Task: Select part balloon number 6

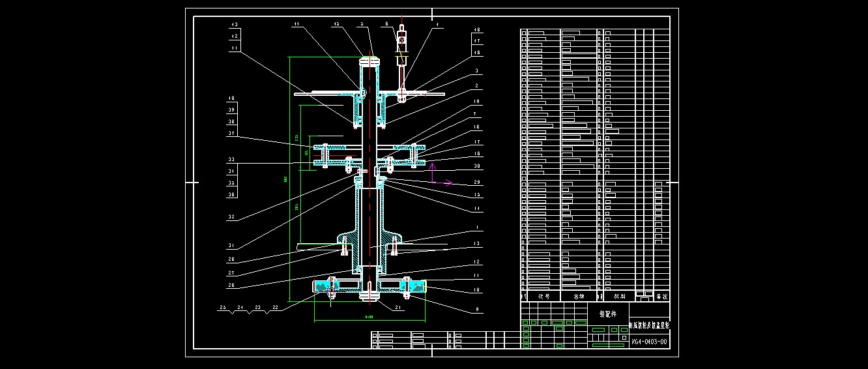Action: (386, 24)
